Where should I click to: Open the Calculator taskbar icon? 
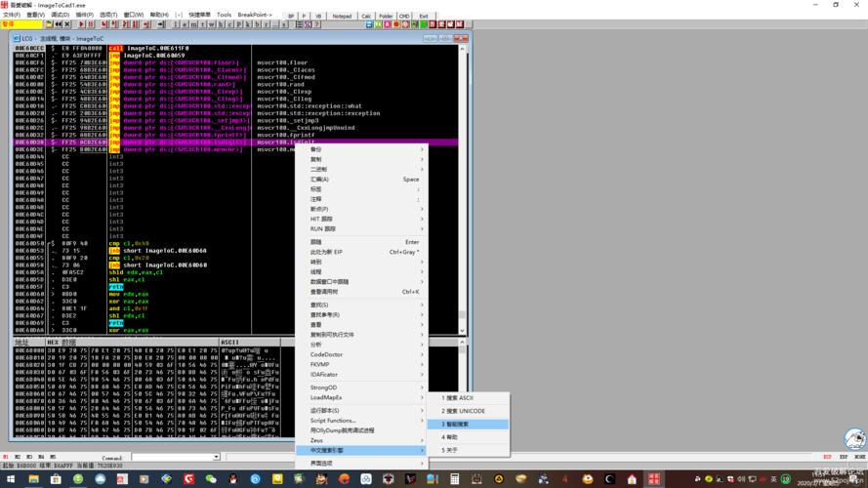454,479
